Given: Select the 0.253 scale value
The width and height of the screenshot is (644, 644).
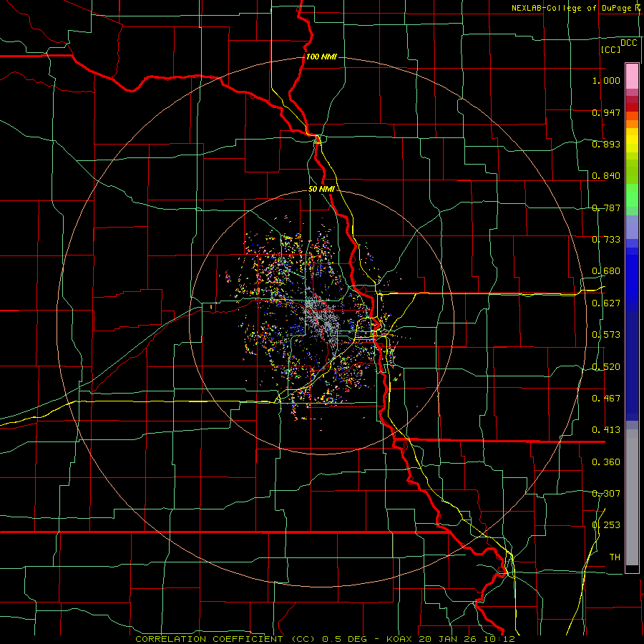Looking at the screenshot, I should (x=606, y=525).
